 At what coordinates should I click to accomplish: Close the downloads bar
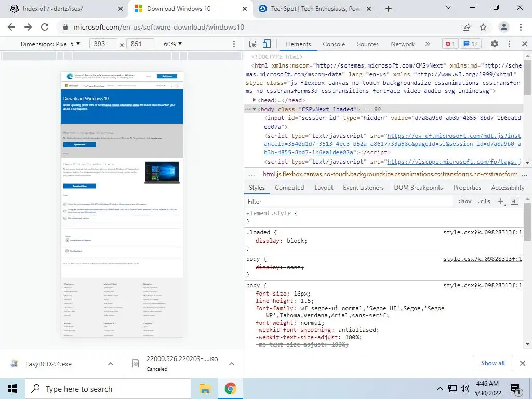click(x=523, y=363)
